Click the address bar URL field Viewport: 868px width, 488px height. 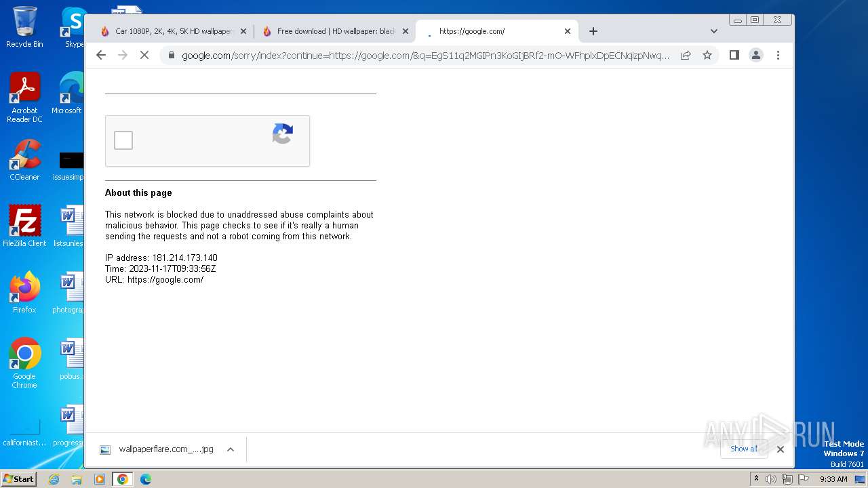tap(425, 56)
